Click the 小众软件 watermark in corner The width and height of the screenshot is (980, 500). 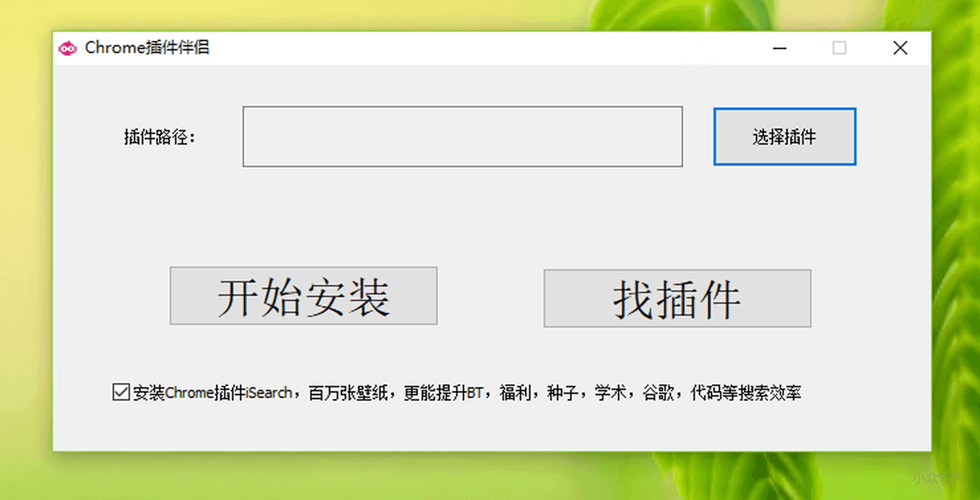pyautogui.click(x=939, y=478)
